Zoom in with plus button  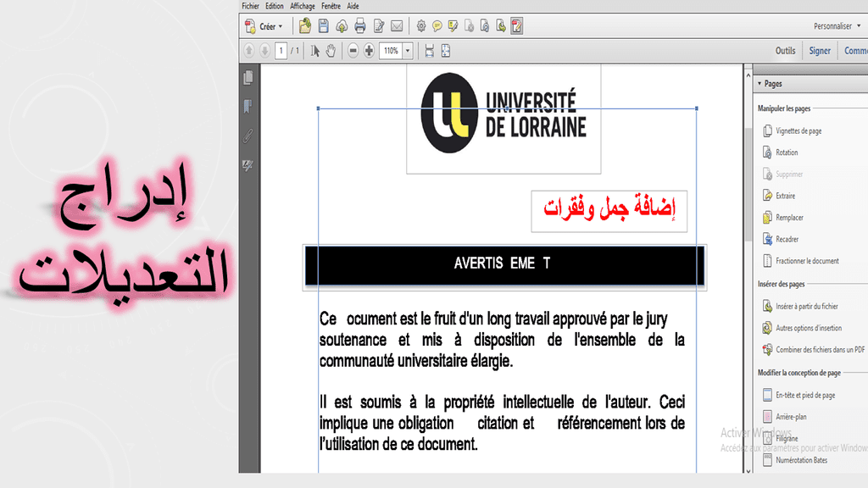coord(369,51)
